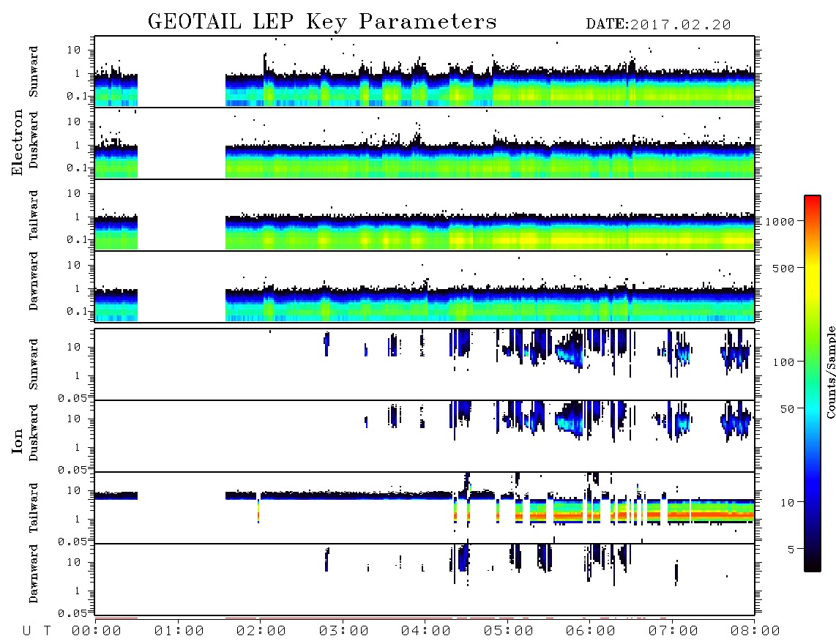Click the Electron Duskward spectrogram panel

click(425, 143)
